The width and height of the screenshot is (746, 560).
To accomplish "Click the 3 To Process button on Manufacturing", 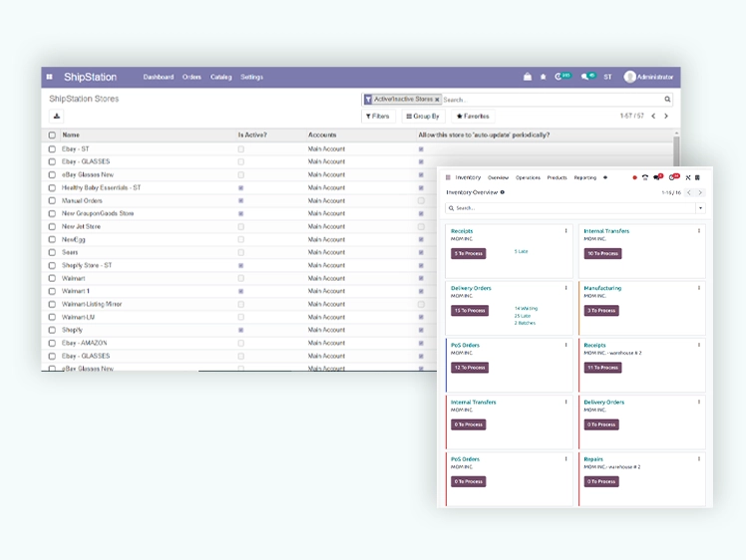I will 601,311.
